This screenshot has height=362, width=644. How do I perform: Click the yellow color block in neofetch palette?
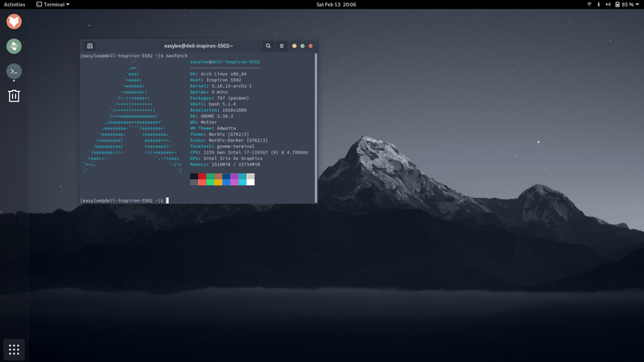point(218,183)
